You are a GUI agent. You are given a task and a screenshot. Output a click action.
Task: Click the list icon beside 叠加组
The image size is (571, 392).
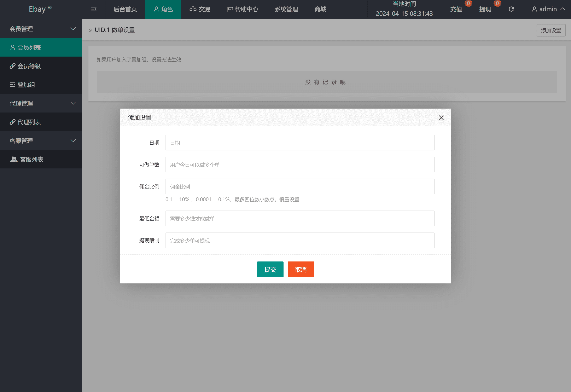pyautogui.click(x=13, y=85)
